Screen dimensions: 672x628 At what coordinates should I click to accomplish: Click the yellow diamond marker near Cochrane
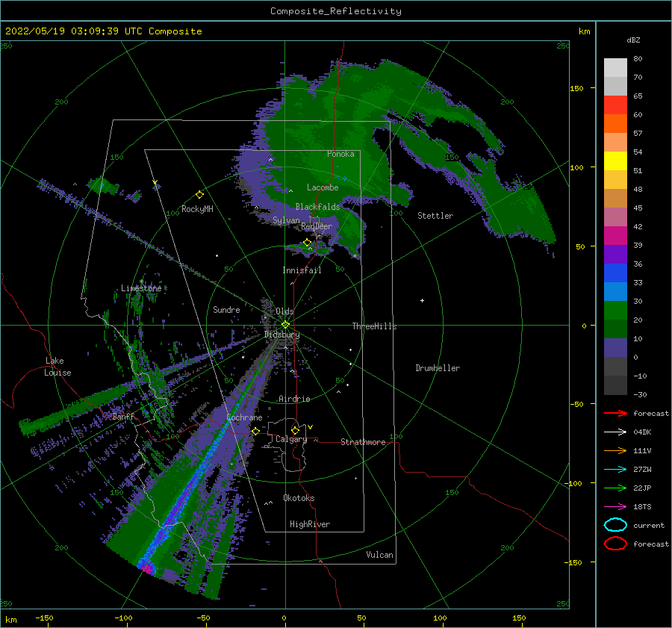255,431
